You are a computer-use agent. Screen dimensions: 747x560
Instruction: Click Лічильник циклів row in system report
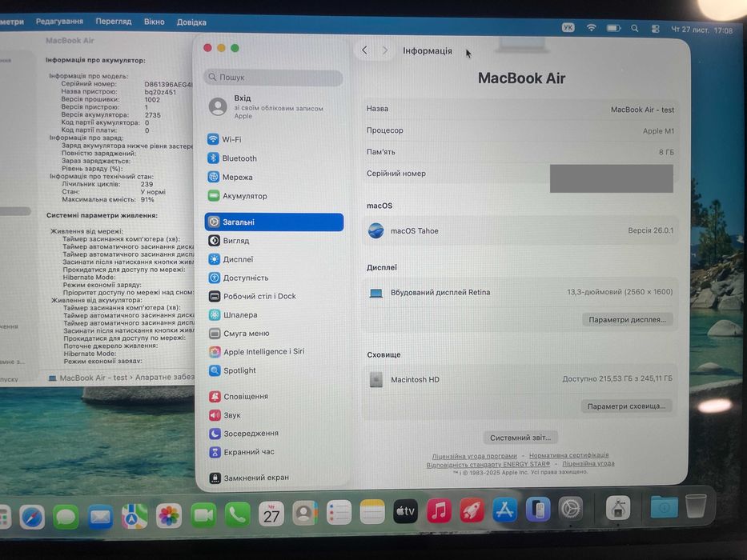coord(107,184)
